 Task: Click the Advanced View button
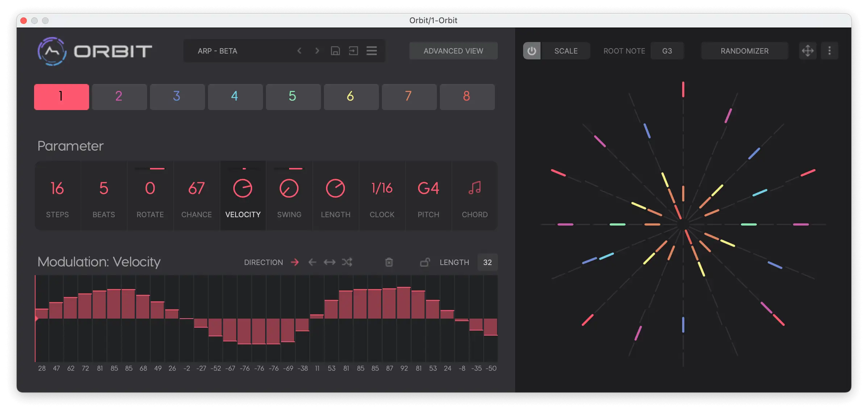tap(453, 51)
